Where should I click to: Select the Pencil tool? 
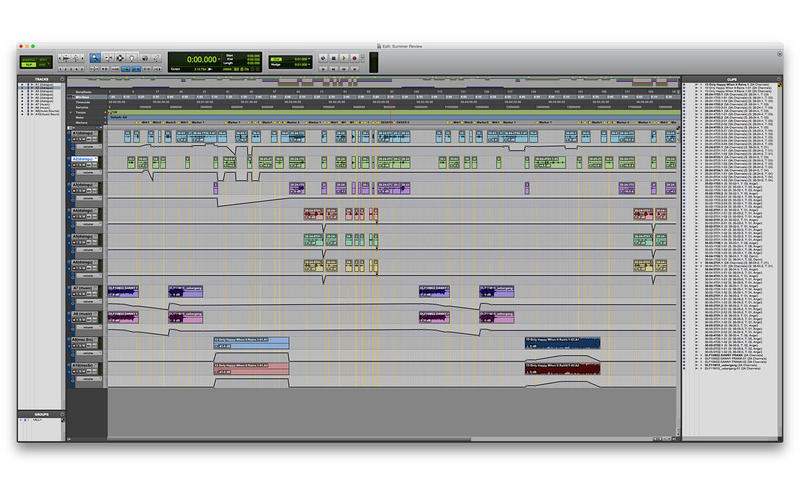[157, 58]
